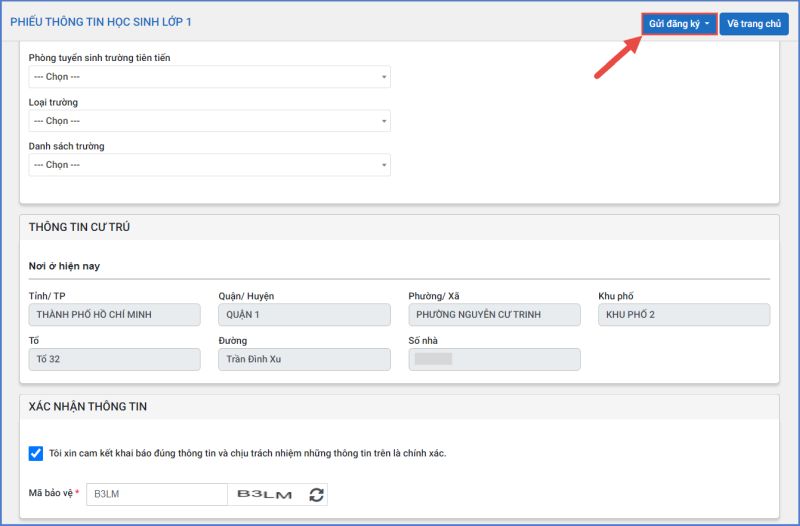Viewport: 800px width, 526px height.
Task: Focus the 'Mã bảo vệ' input field
Action: [x=156, y=494]
